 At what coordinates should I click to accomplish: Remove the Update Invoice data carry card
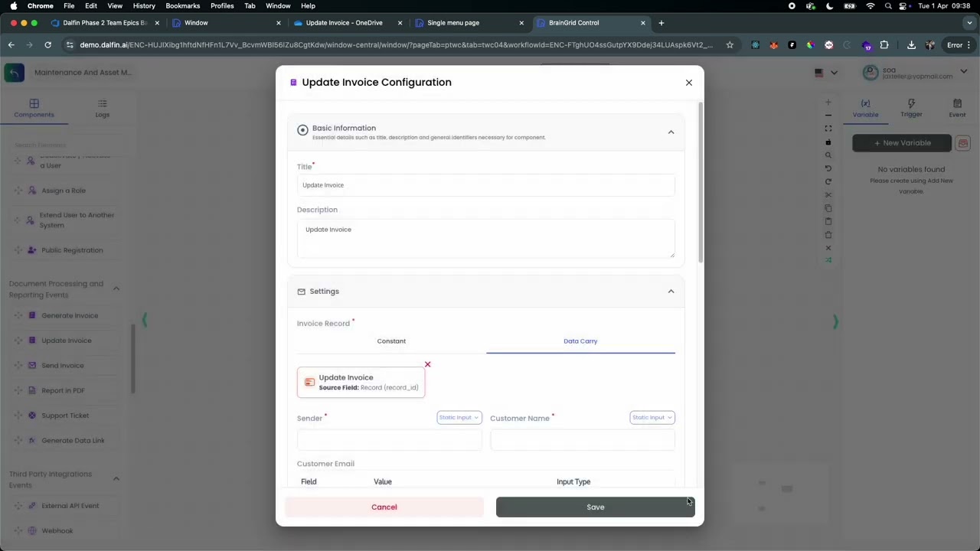[427, 364]
